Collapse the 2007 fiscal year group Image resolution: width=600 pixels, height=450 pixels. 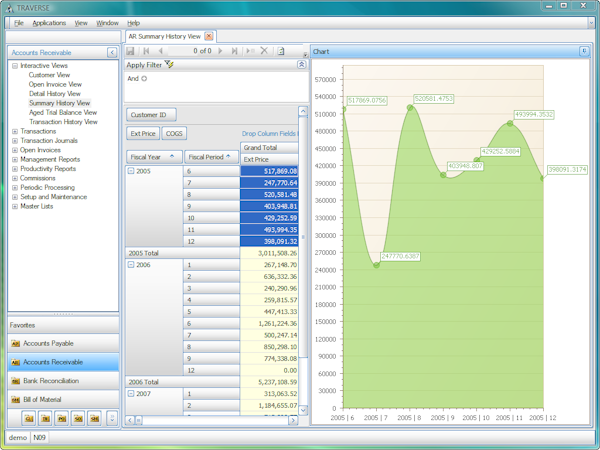131,393
